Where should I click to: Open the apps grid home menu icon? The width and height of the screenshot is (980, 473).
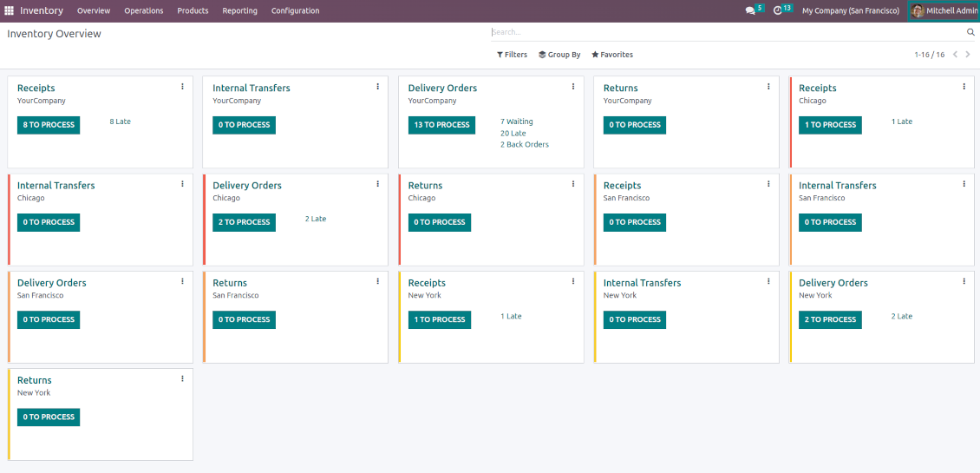pos(10,10)
